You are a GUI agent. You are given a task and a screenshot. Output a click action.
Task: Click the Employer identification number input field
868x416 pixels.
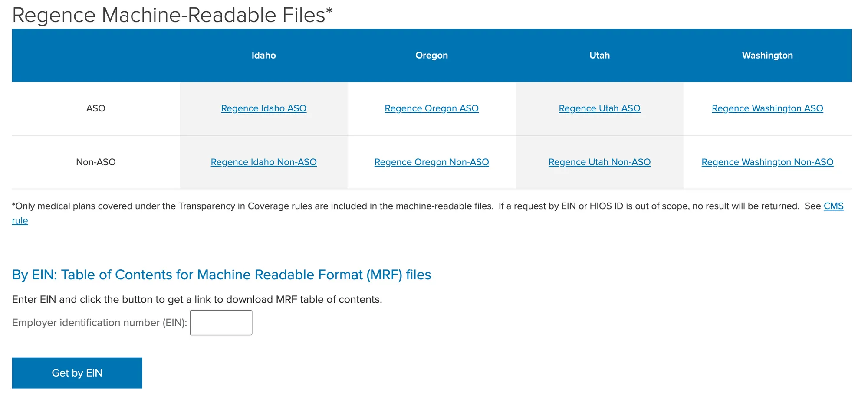click(221, 323)
